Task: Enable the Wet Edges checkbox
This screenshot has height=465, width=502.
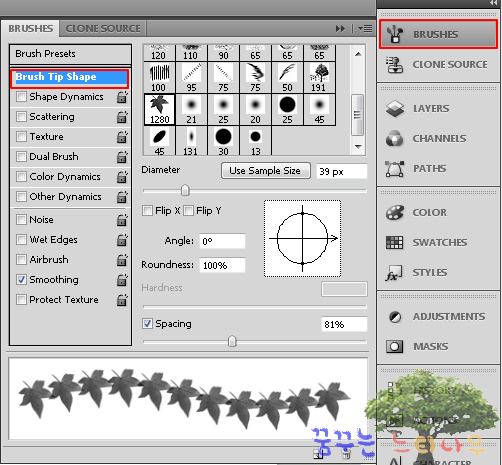Action: point(21,240)
